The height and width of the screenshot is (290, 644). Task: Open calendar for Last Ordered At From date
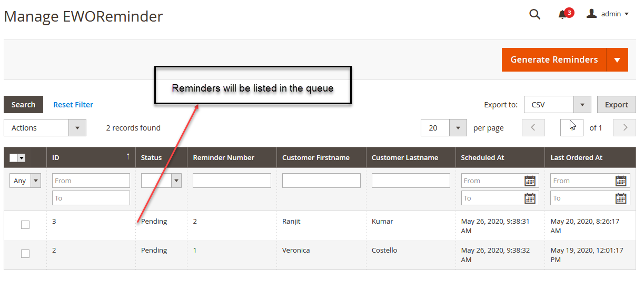pos(621,181)
